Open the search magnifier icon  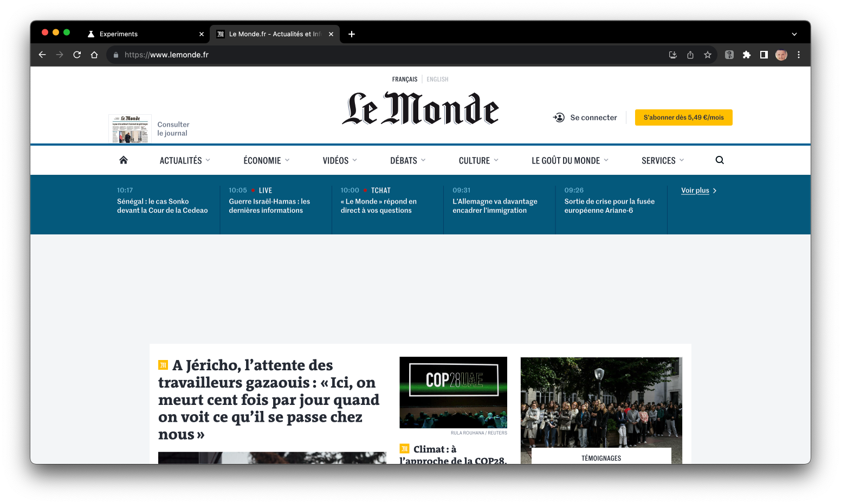[x=720, y=160]
